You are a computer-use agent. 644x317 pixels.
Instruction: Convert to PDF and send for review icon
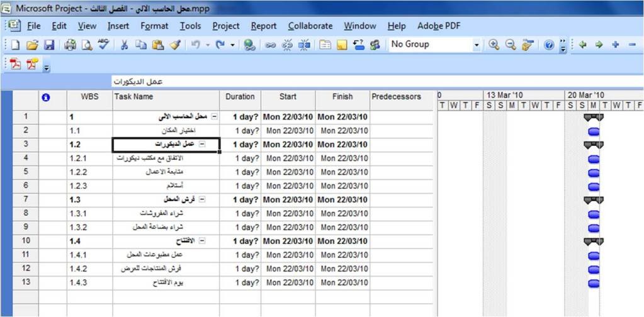(32, 64)
